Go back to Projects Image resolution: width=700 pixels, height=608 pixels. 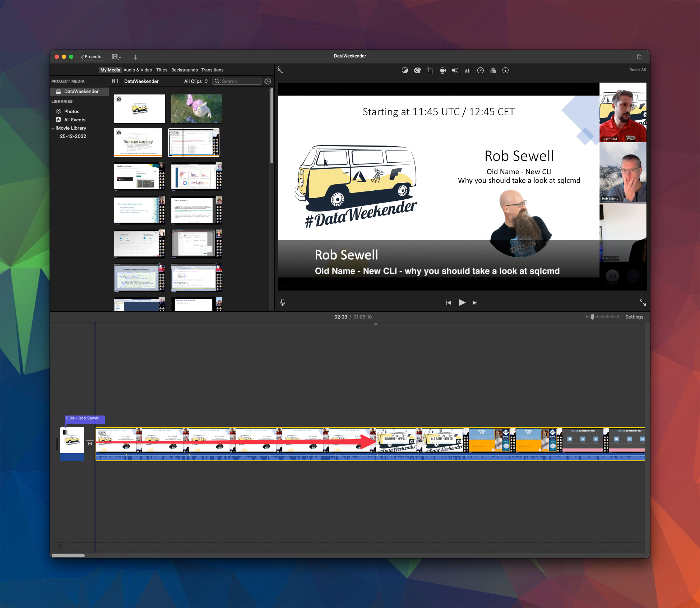click(x=91, y=57)
